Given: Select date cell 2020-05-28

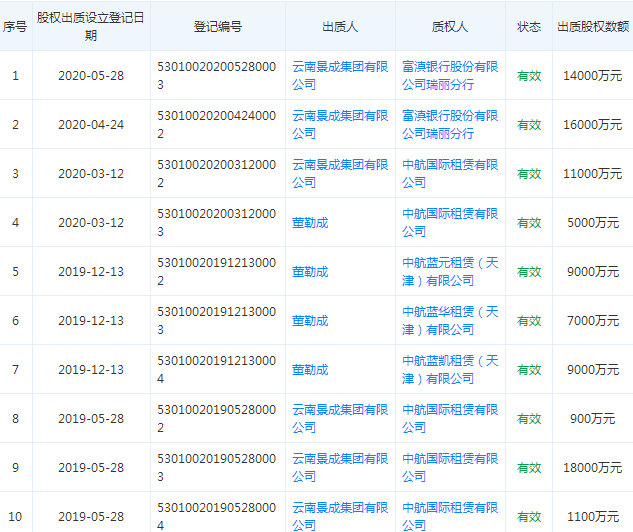Looking at the screenshot, I should point(91,75).
